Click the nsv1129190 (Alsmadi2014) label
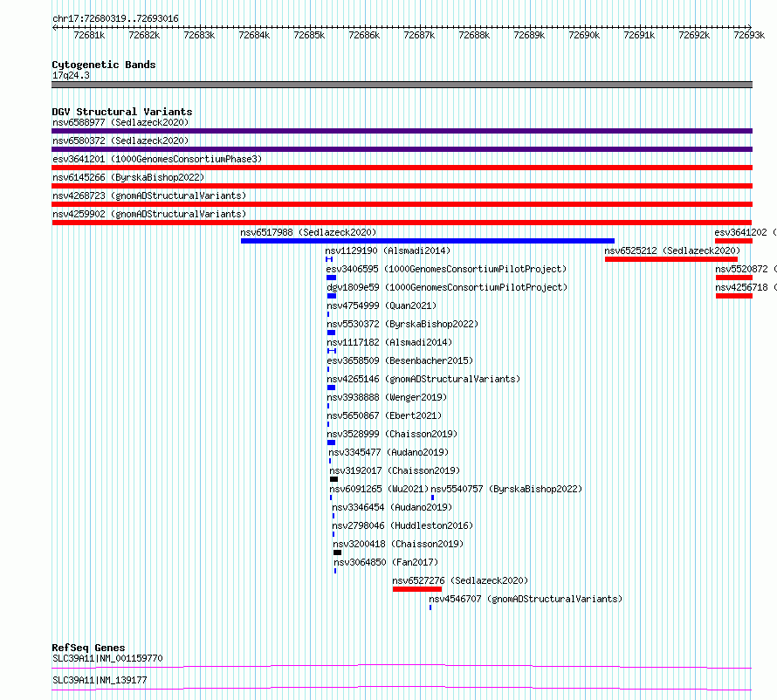The image size is (777, 700). 388,250
